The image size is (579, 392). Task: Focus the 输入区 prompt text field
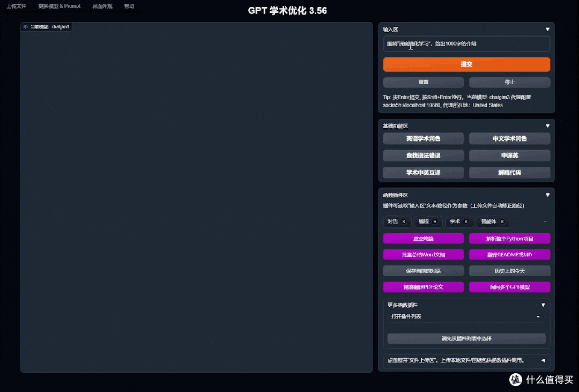click(466, 43)
